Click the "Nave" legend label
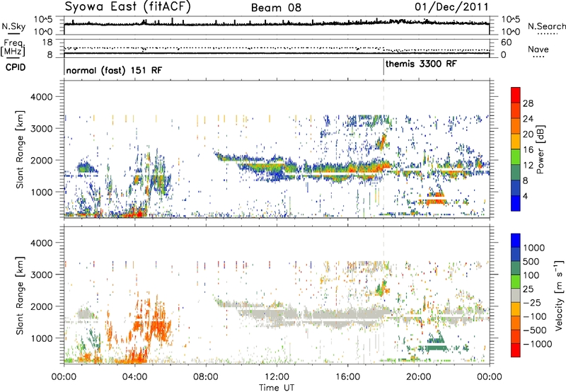The height and width of the screenshot is (392, 566). 538,49
